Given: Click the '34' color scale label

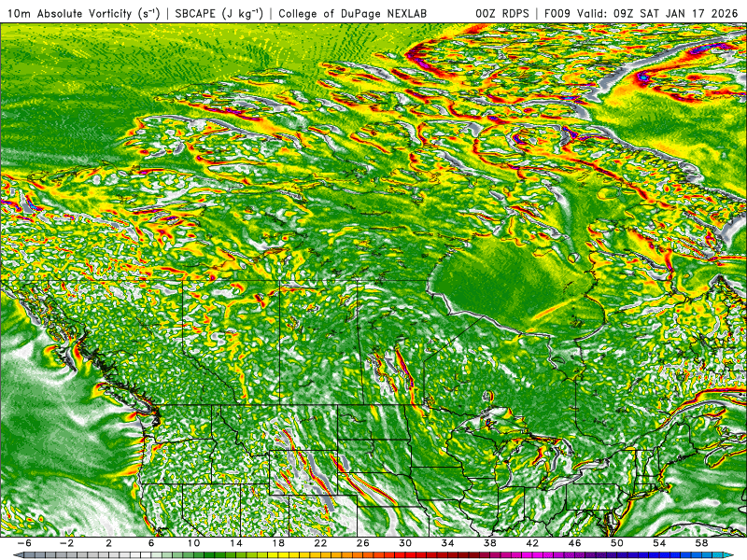Looking at the screenshot, I should point(447,543).
